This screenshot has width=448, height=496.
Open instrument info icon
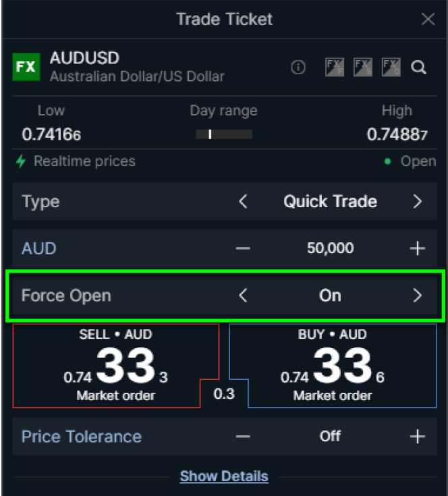298,67
